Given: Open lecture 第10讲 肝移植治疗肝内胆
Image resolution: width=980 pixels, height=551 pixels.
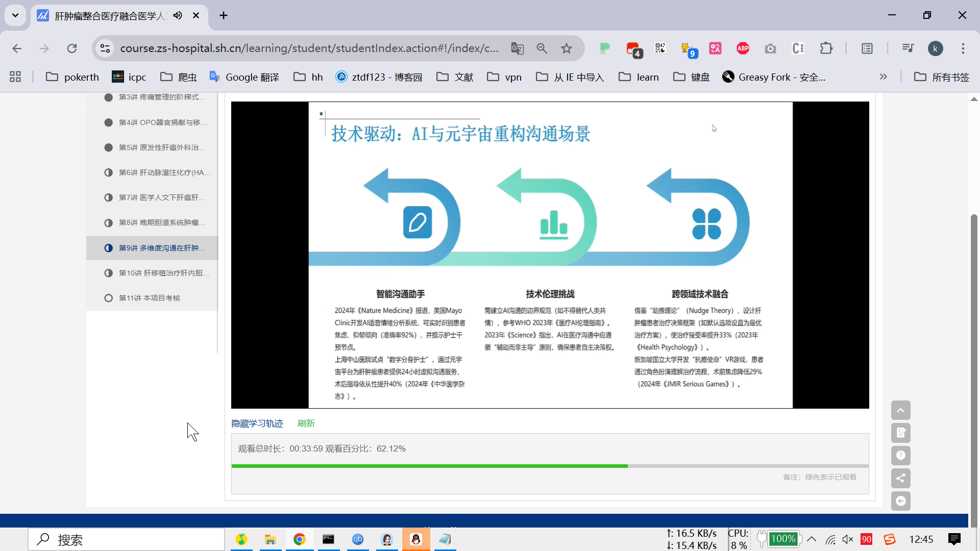Looking at the screenshot, I should [x=163, y=273].
